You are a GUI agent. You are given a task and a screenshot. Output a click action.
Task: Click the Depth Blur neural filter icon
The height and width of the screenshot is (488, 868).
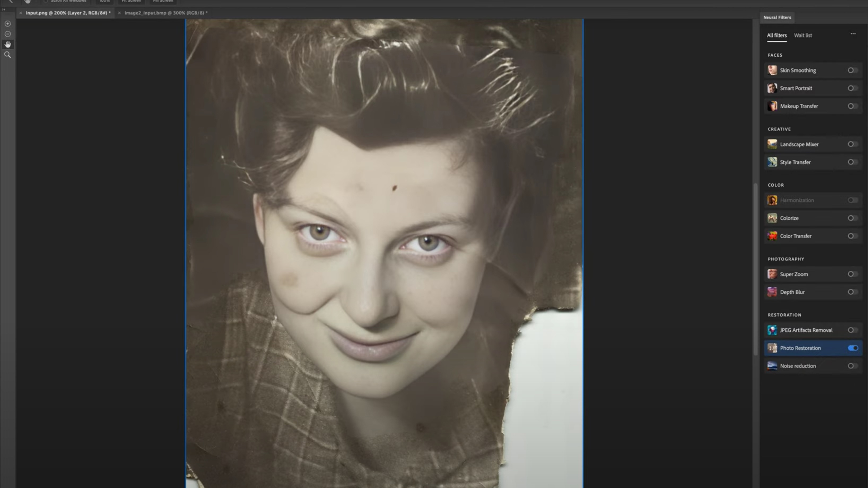pyautogui.click(x=773, y=292)
